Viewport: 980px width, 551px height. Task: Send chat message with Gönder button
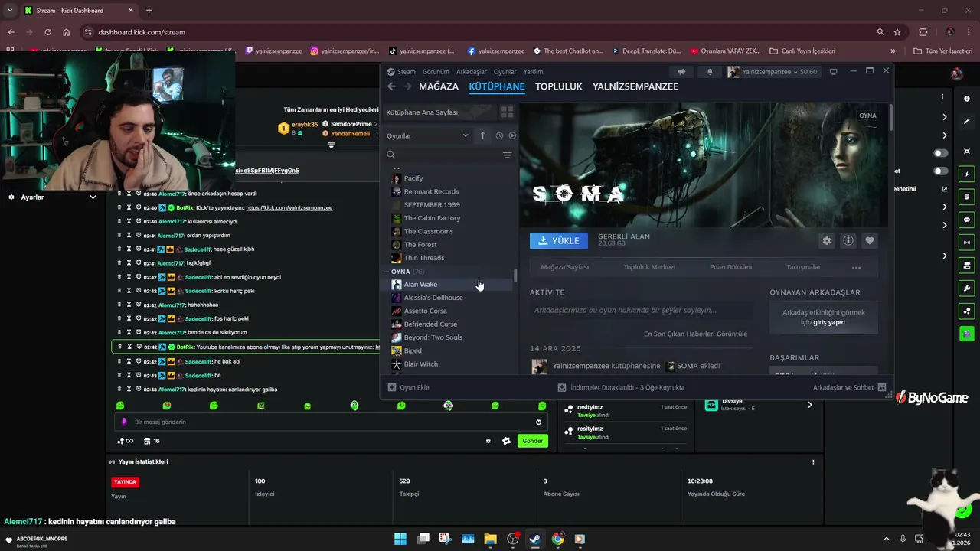533,441
